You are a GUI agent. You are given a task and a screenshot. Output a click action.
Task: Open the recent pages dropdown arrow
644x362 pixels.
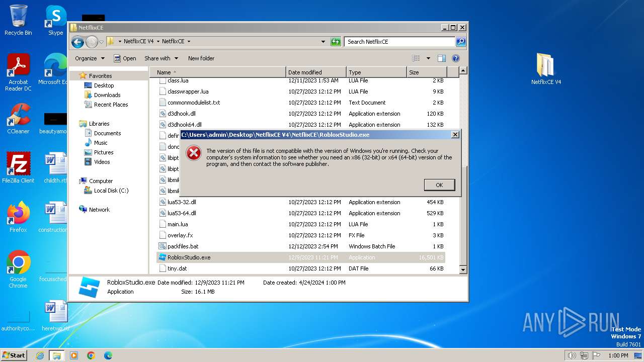coord(101,42)
